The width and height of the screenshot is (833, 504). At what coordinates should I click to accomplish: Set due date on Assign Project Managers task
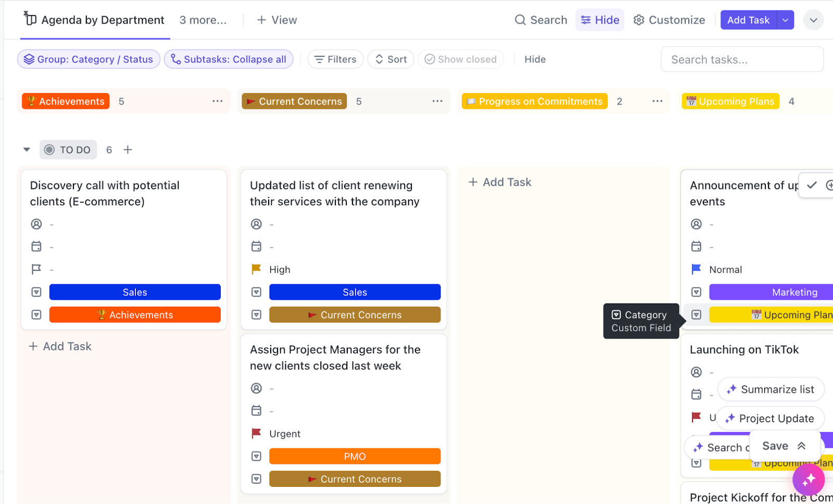[256, 411]
